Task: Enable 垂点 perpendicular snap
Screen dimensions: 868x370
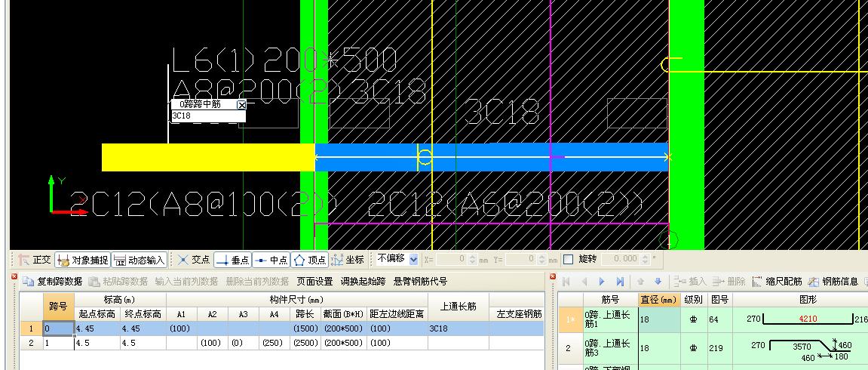Action: click(232, 259)
